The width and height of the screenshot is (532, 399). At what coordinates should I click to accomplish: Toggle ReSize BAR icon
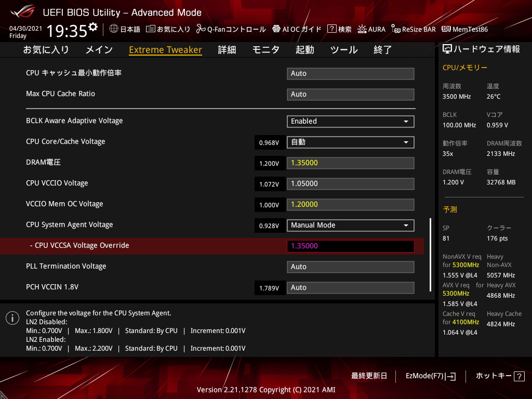tap(395, 29)
